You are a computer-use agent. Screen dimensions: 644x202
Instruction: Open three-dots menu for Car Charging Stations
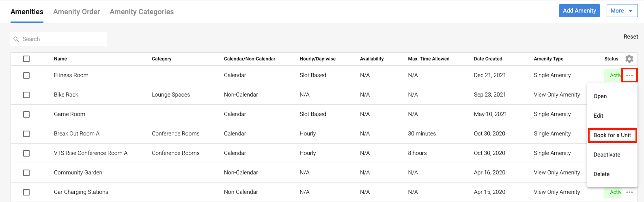coord(629,192)
